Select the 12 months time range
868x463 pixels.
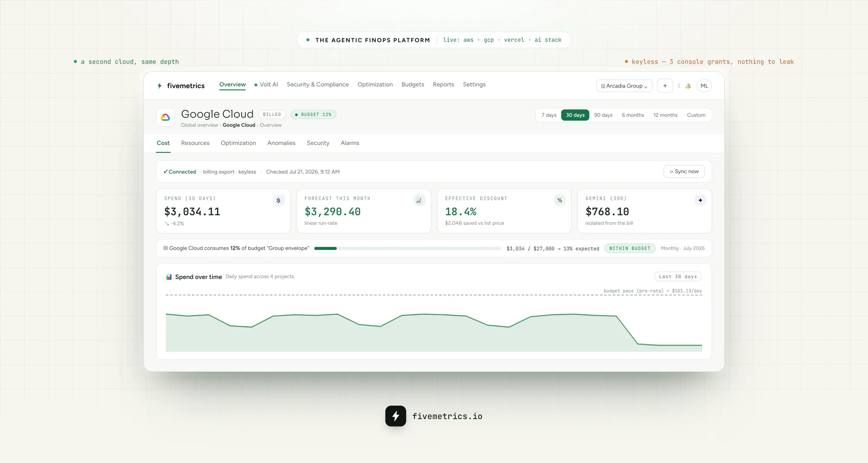tap(665, 115)
